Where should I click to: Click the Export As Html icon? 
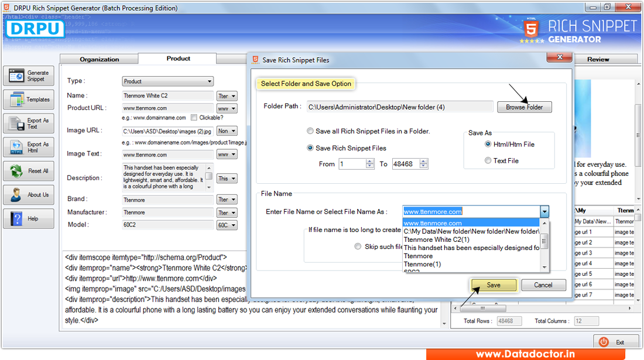(x=16, y=148)
